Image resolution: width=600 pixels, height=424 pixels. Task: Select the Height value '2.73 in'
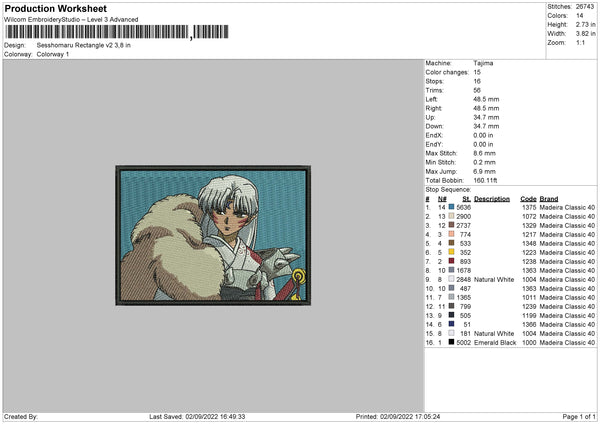[x=585, y=24]
